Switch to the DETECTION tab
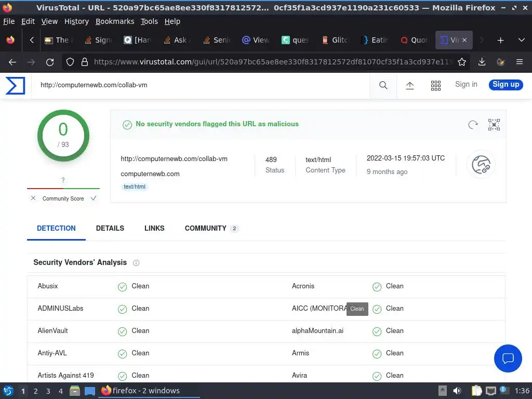The image size is (532, 399). [56, 229]
